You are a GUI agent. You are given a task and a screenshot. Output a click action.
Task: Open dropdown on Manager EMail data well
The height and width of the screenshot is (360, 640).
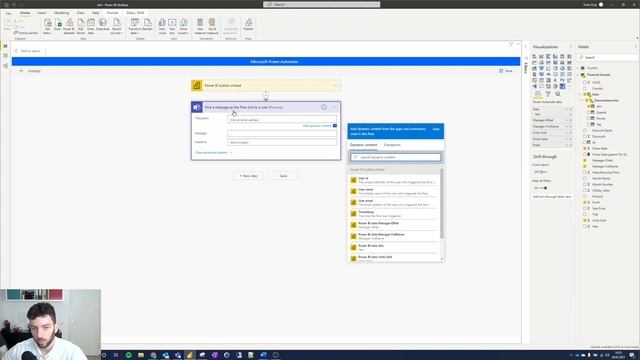(x=567, y=120)
